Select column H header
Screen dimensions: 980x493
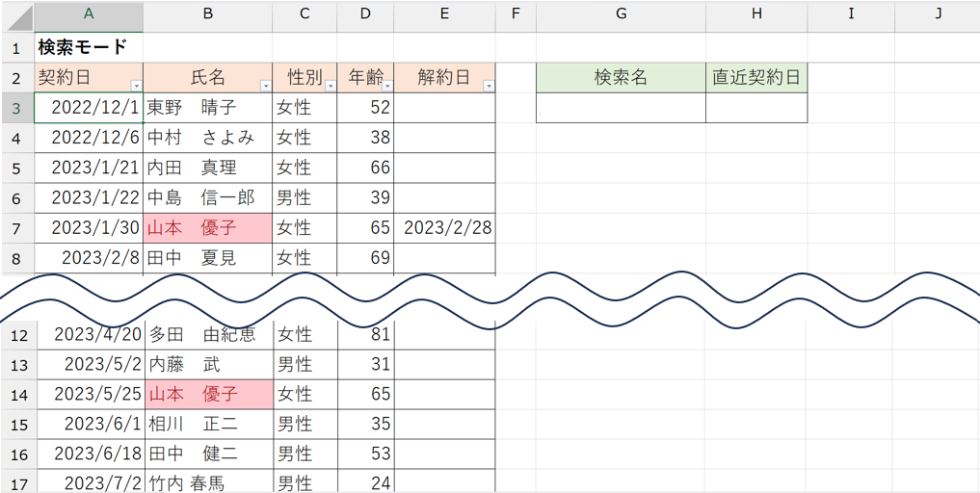[756, 16]
